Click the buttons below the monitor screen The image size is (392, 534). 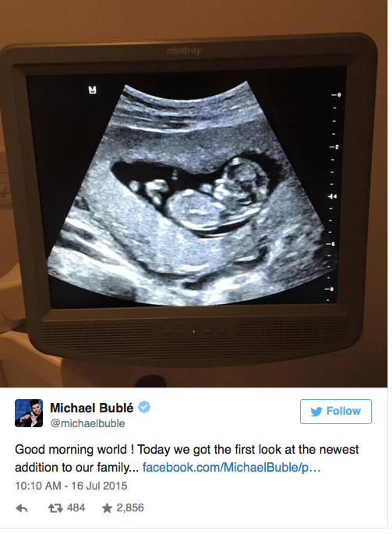pyautogui.click(x=194, y=331)
